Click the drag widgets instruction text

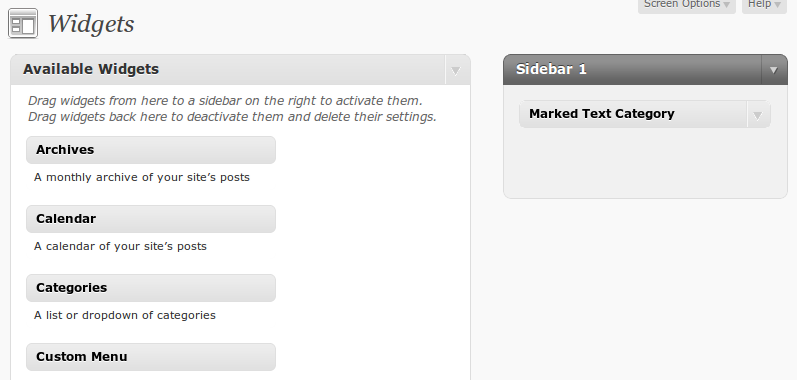pos(232,109)
